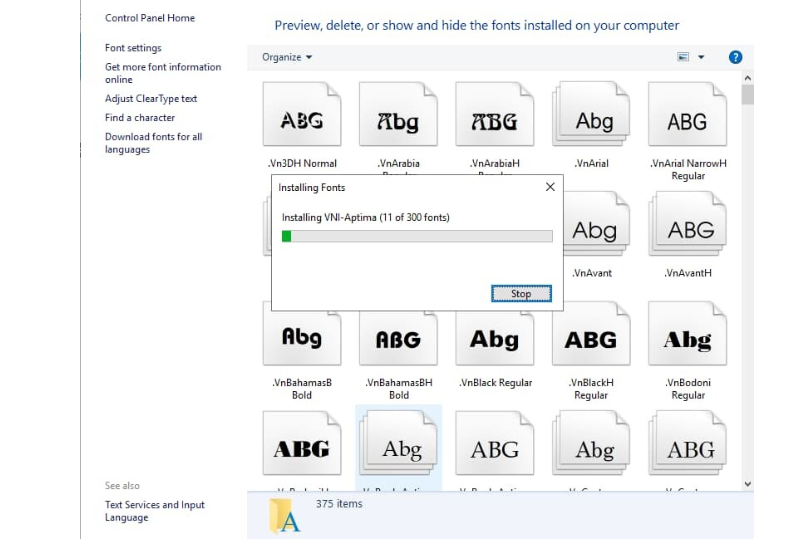
Task: Open Find a character link
Action: coord(140,117)
